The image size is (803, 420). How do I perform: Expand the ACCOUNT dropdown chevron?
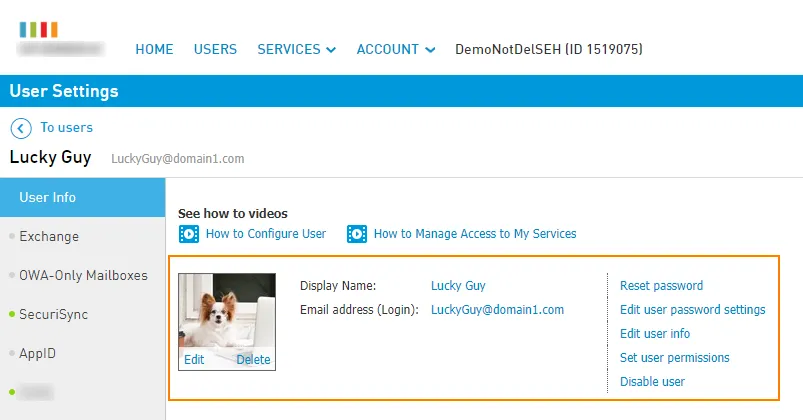(430, 50)
